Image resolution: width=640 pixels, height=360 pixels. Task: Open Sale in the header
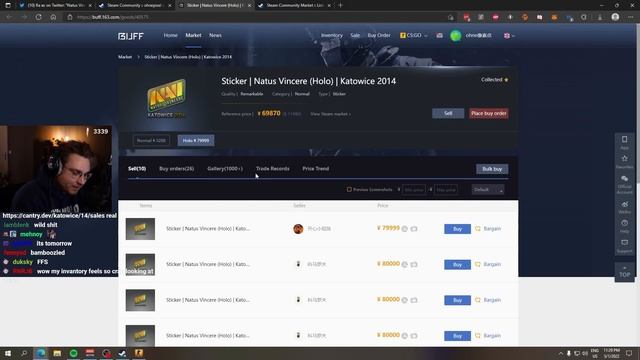tap(355, 36)
